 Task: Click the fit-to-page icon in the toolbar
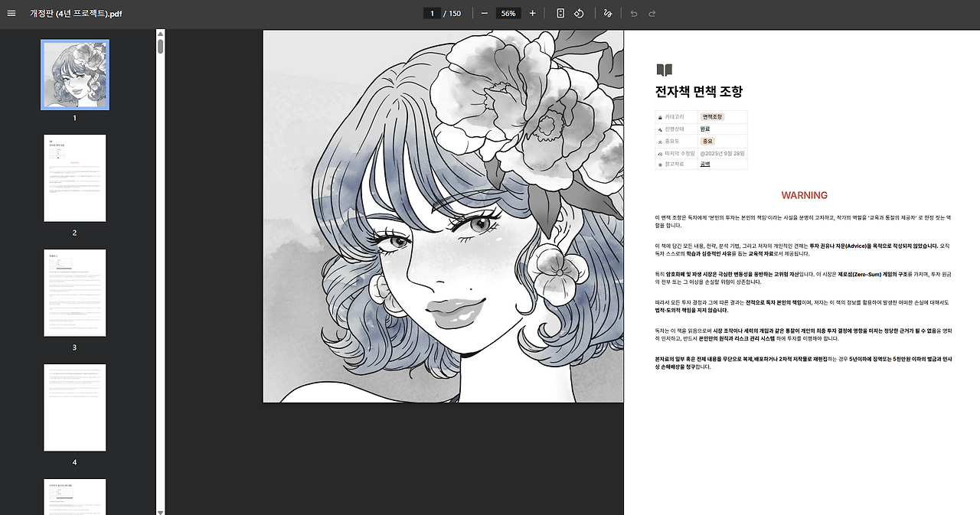559,13
